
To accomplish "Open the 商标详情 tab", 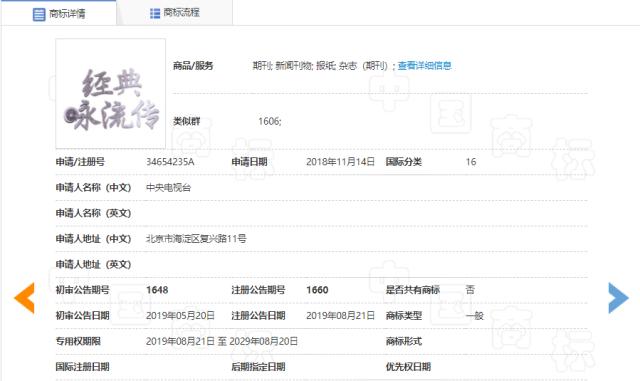I will 59,13.
